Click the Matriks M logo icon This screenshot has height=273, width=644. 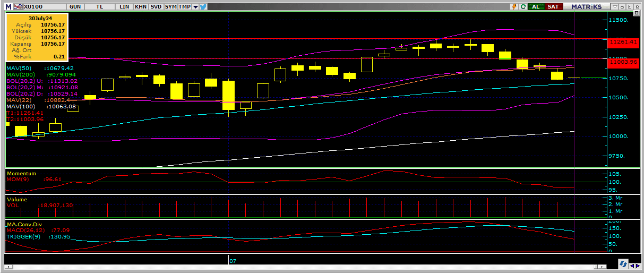(8, 6)
